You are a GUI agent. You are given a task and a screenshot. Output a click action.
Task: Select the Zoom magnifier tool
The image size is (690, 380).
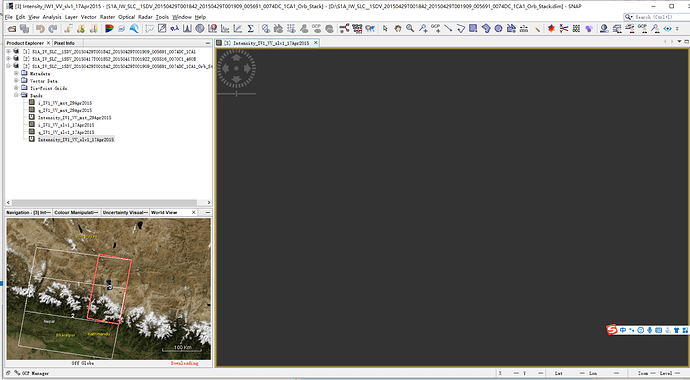point(410,29)
